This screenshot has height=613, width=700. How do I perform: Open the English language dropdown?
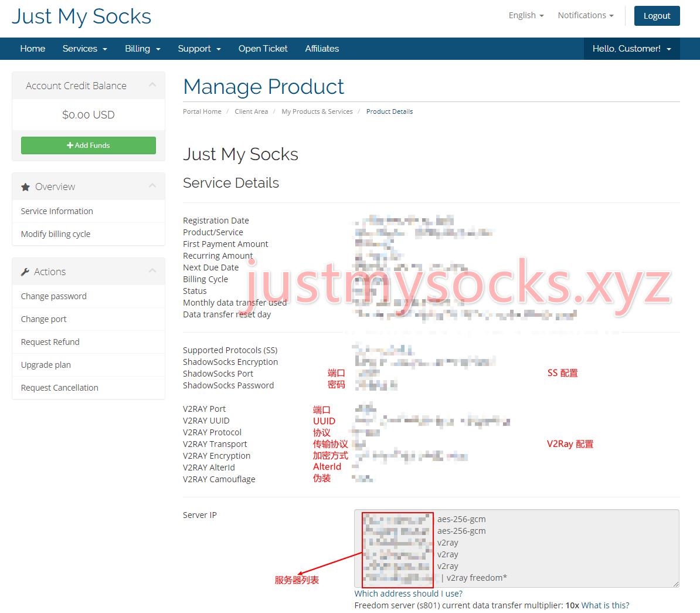[526, 15]
